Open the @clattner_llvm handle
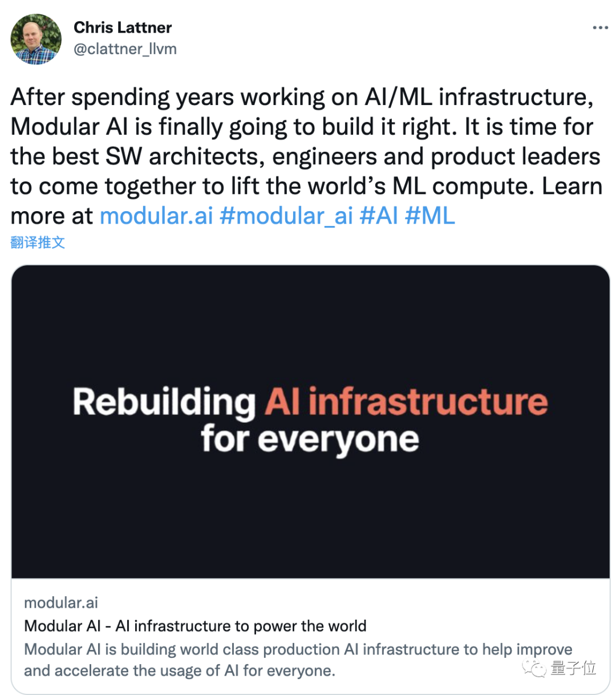Viewport: 616px width, 695px height. pyautogui.click(x=125, y=49)
